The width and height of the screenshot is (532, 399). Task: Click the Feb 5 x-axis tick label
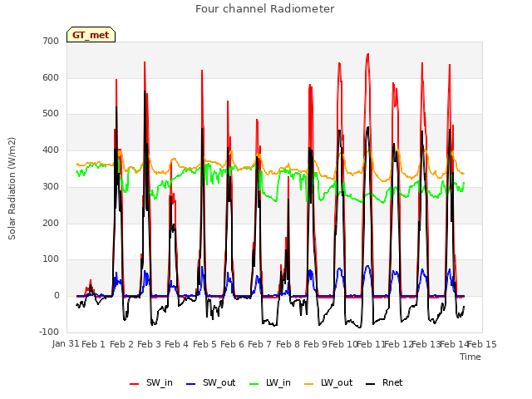[204, 344]
